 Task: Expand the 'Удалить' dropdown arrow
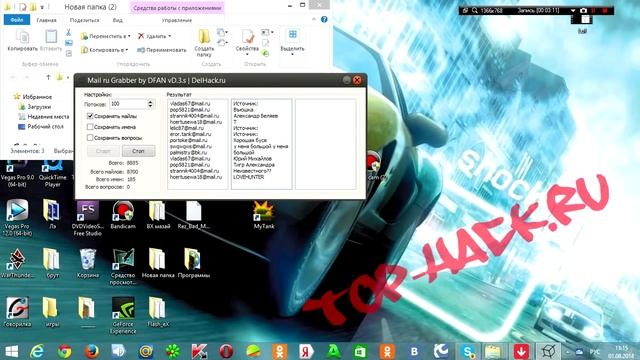click(170, 36)
